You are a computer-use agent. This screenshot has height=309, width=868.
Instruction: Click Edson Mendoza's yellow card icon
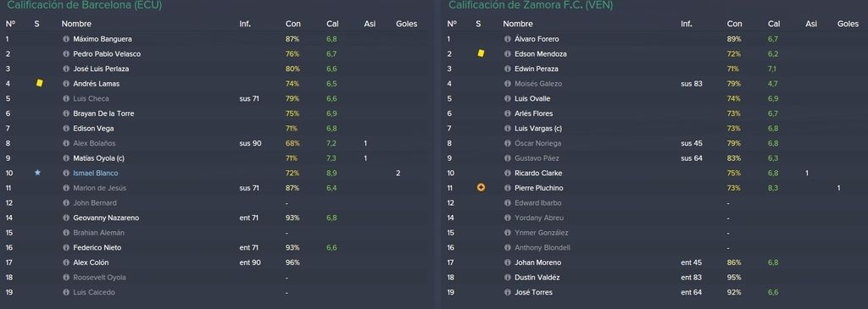[481, 53]
